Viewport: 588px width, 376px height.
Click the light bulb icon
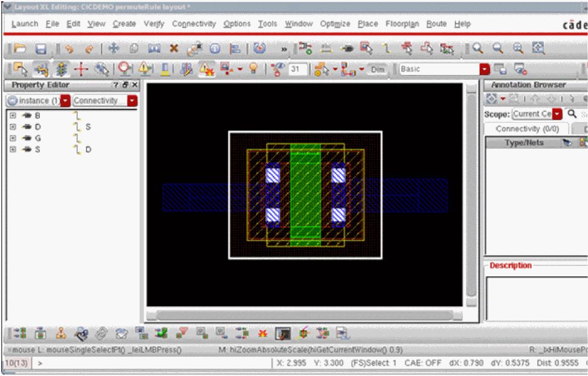(x=254, y=69)
